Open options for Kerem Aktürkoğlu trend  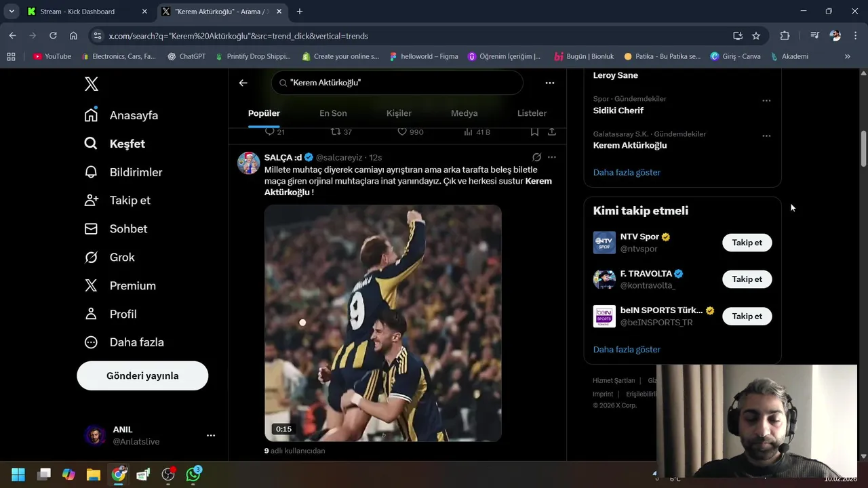click(x=766, y=136)
